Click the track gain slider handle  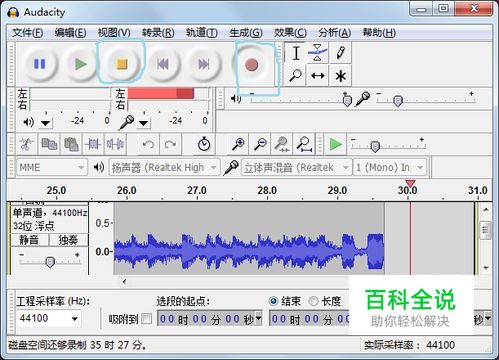(50, 262)
